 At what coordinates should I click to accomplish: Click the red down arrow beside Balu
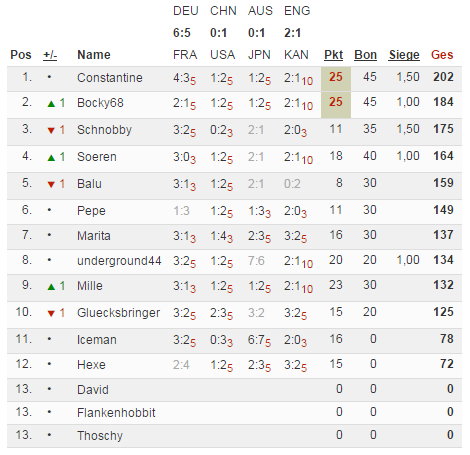click(x=51, y=184)
